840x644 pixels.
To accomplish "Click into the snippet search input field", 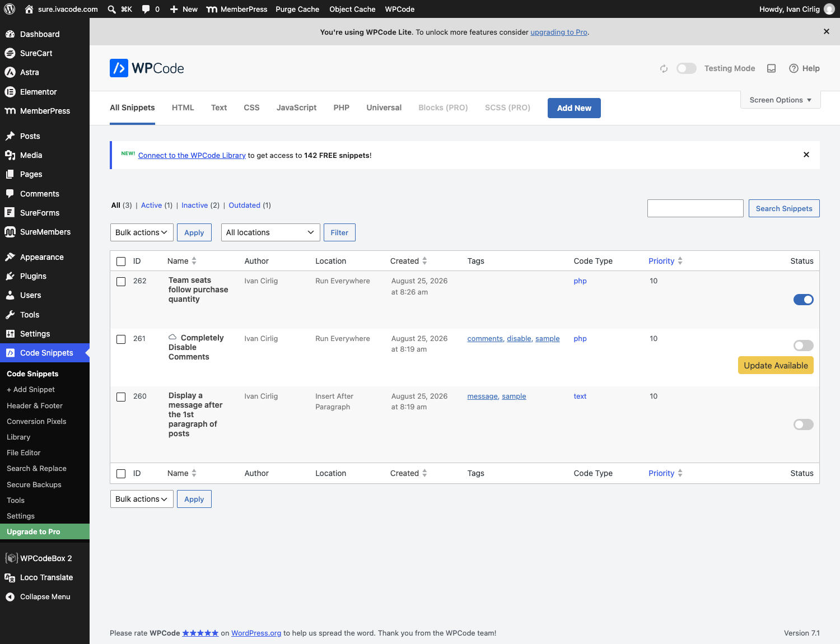I will point(696,208).
